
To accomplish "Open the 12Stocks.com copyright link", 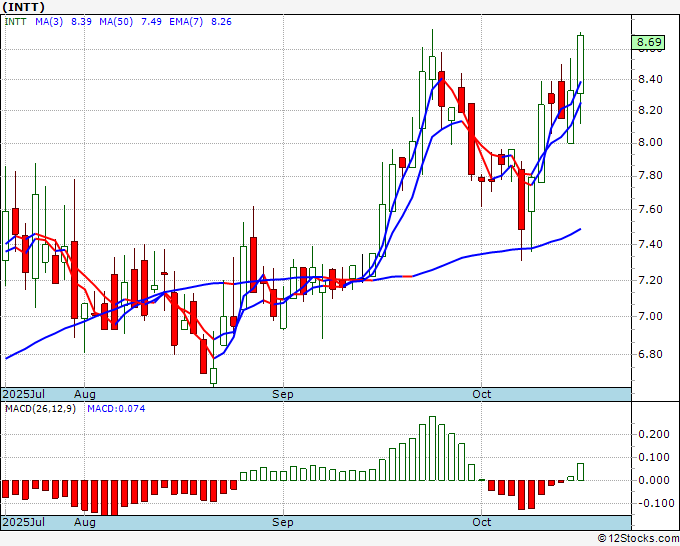I will coord(638,539).
